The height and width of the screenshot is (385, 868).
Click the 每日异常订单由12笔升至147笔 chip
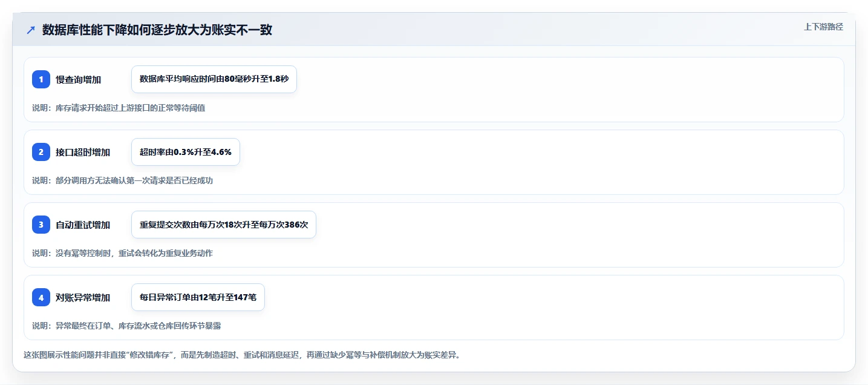pyautogui.click(x=198, y=297)
